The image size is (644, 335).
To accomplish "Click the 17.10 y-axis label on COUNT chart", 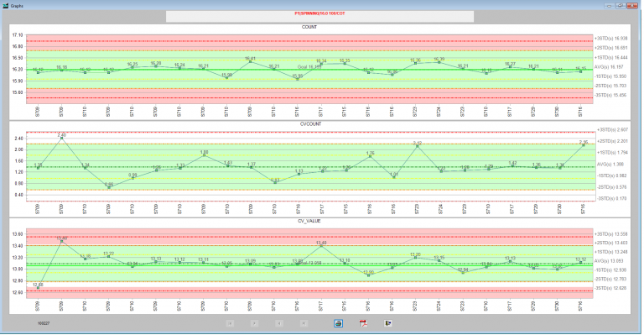I will [18, 35].
